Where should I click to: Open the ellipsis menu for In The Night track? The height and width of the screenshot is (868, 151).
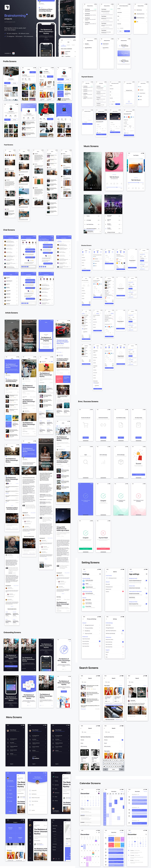click(100, 220)
